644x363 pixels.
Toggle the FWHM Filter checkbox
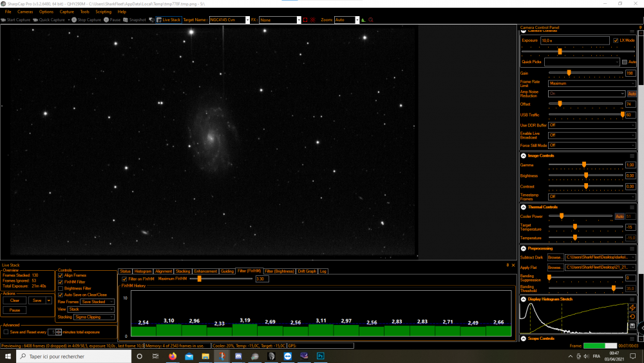click(x=61, y=282)
